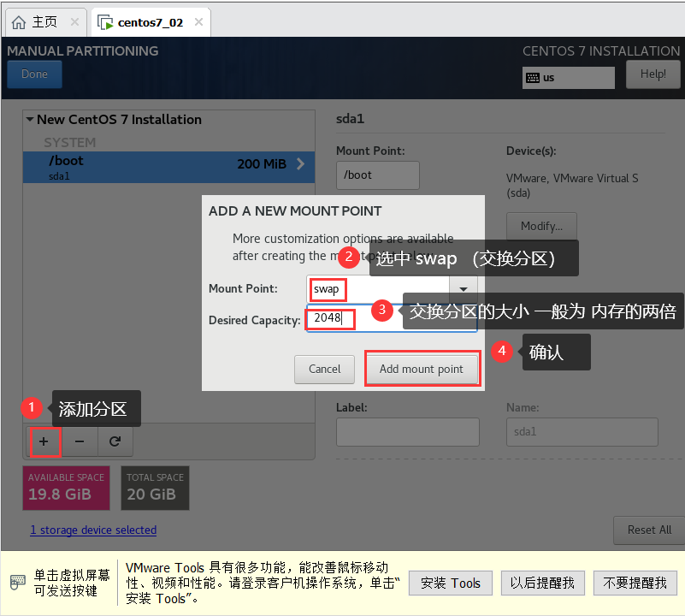Click the home icon on 主页 tab
Viewport: 685px width, 616px height.
tap(18, 22)
